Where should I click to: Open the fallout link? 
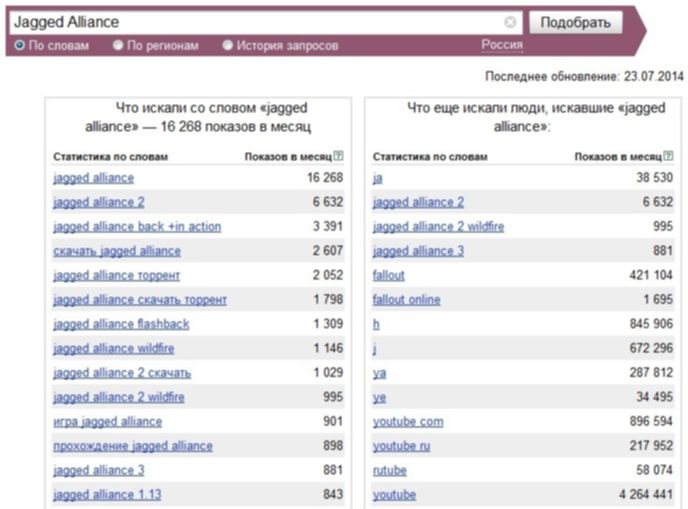tap(389, 276)
